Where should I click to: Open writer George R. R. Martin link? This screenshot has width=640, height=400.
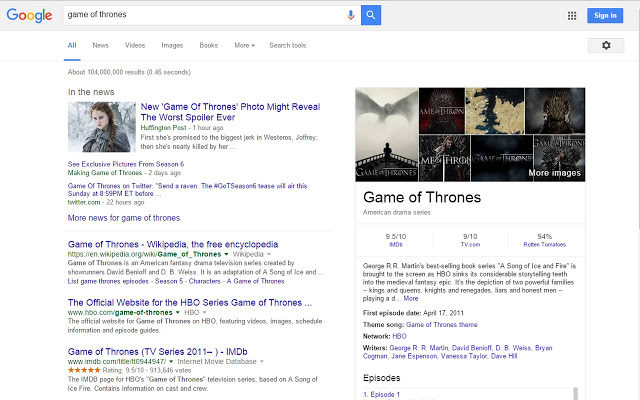418,348
